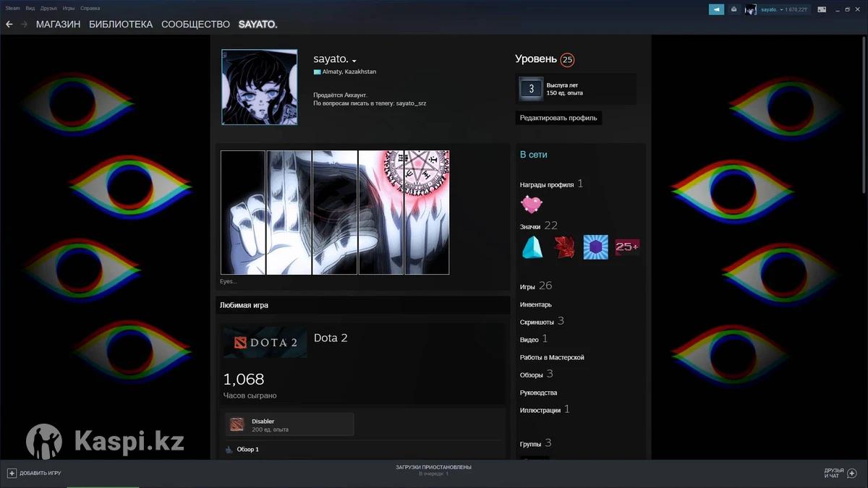Open the Справка menu
Screen dimensions: 868x488
[90, 9]
